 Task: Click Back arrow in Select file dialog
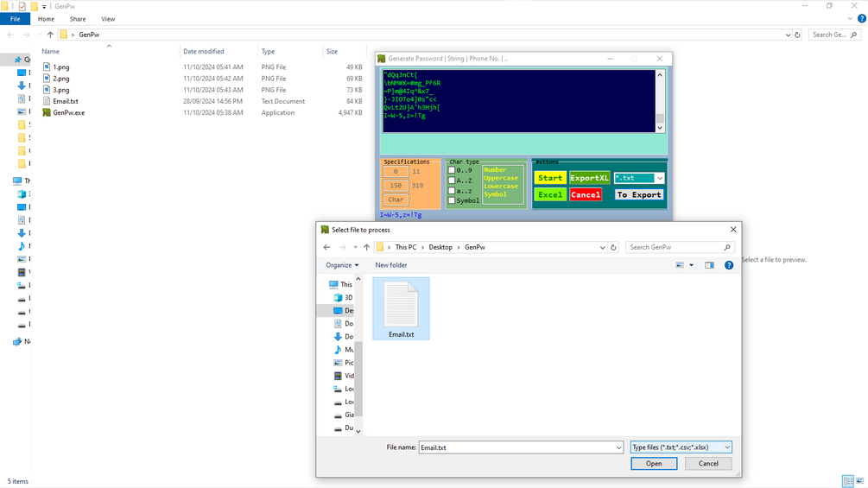coord(326,247)
